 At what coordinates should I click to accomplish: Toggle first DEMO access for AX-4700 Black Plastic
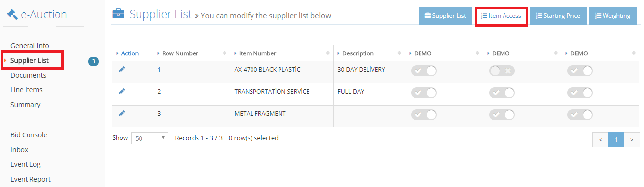(x=424, y=71)
